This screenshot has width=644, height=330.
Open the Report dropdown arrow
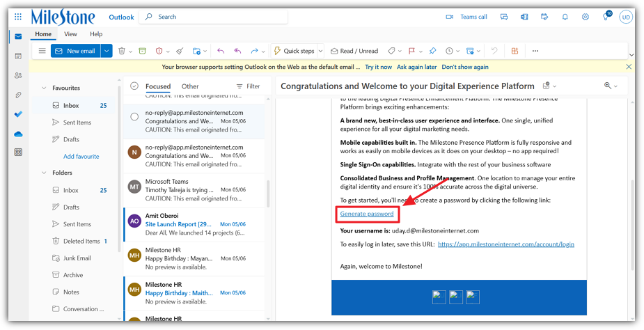click(x=168, y=52)
